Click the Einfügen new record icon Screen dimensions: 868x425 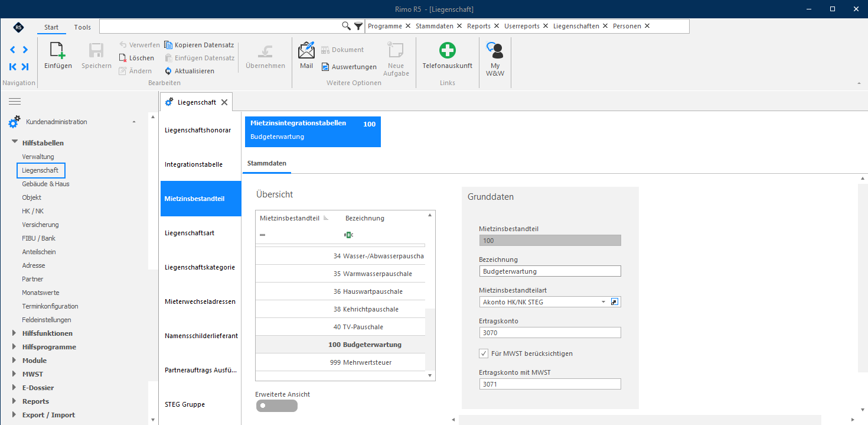58,50
